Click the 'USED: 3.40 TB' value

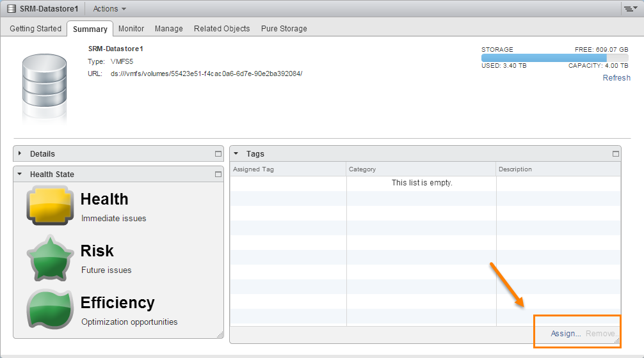pos(504,66)
